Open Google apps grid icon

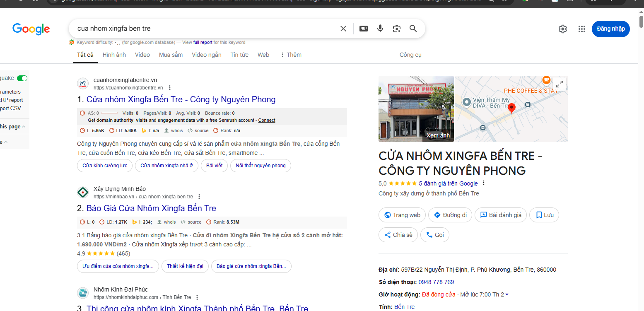point(582,29)
